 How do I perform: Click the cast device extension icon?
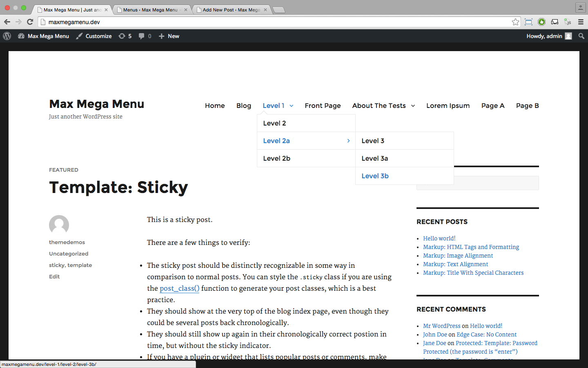pyautogui.click(x=555, y=22)
